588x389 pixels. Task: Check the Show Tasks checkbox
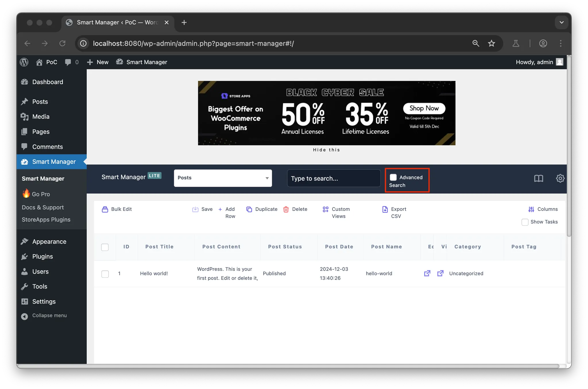point(525,222)
